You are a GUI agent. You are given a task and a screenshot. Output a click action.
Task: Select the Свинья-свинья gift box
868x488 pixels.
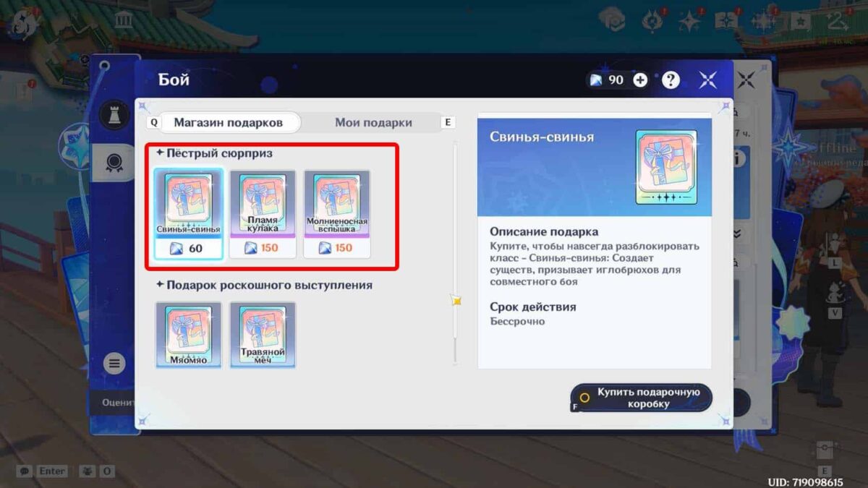pos(188,202)
